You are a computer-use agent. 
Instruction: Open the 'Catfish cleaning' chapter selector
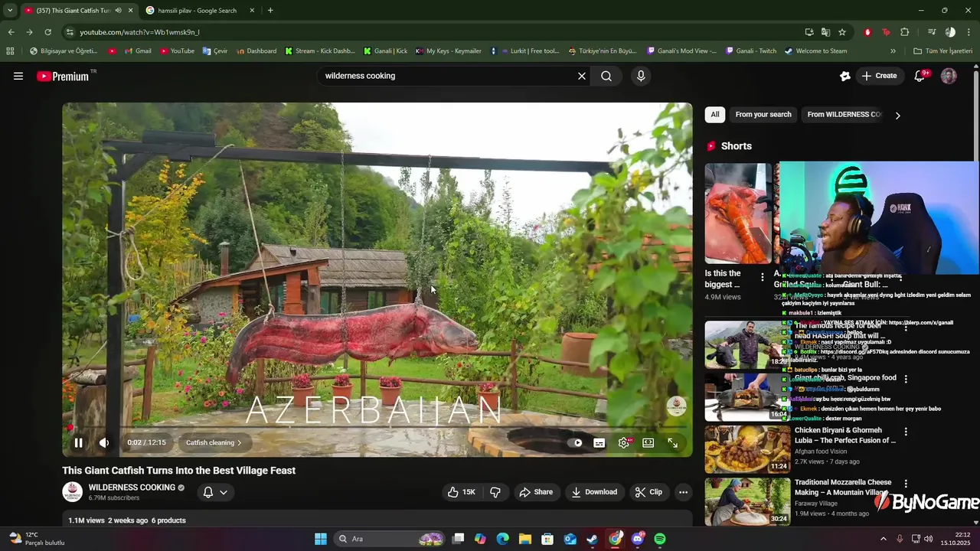click(x=214, y=442)
